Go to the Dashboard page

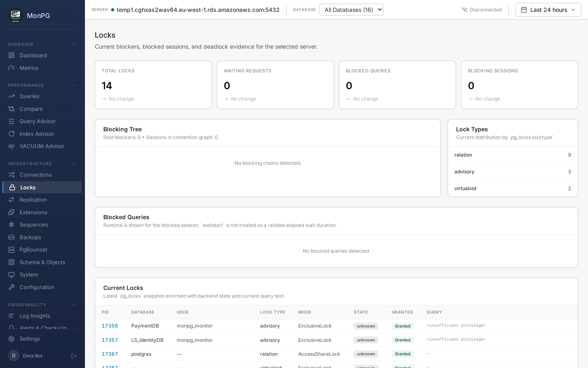pyautogui.click(x=42, y=55)
